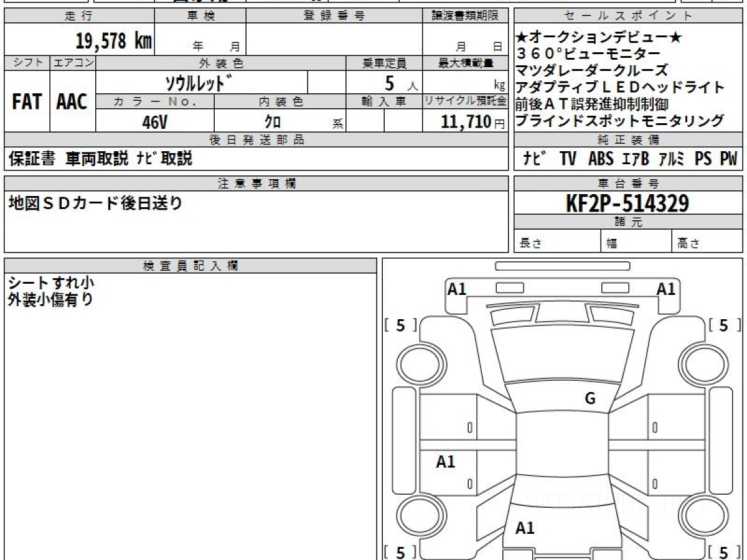Click the 後日発送部品 section header
747x560 pixels.
coord(256,140)
